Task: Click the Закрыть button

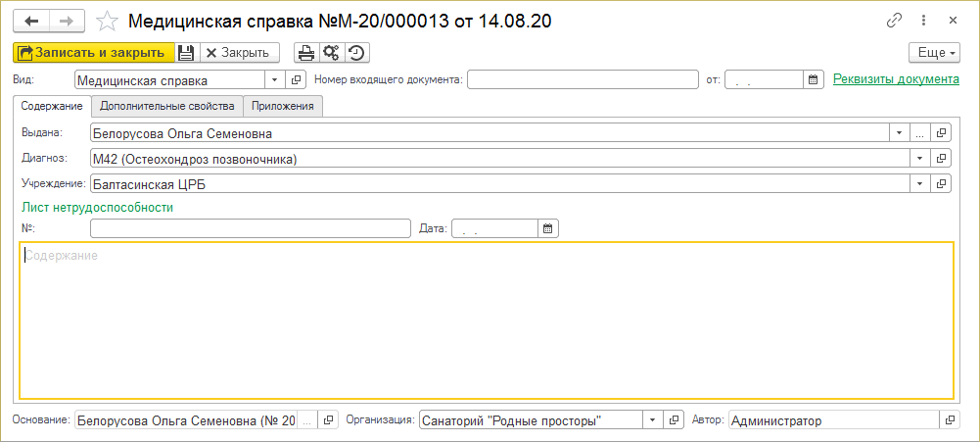Action: [239, 53]
